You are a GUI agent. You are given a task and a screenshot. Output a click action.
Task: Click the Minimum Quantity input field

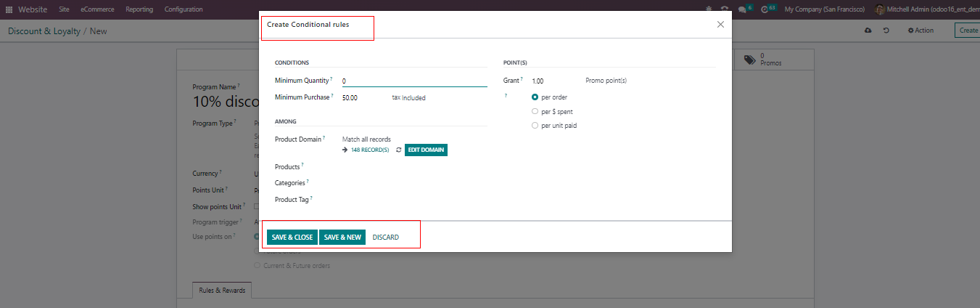[x=413, y=81]
